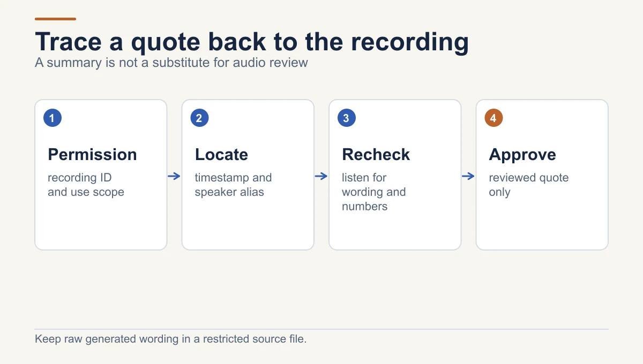Click the 'reviewed quote only' text

(529, 185)
